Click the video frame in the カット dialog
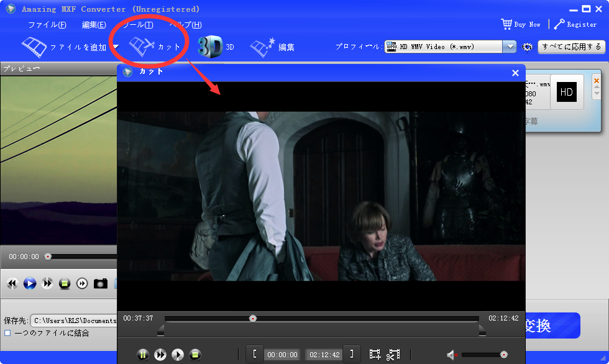This screenshot has width=609, height=364. pos(321,196)
